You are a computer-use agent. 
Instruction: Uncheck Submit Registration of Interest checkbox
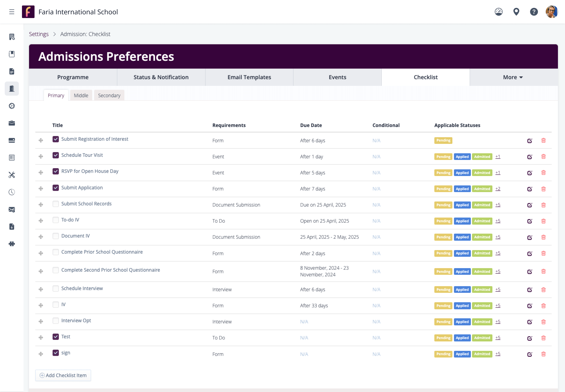(x=56, y=139)
